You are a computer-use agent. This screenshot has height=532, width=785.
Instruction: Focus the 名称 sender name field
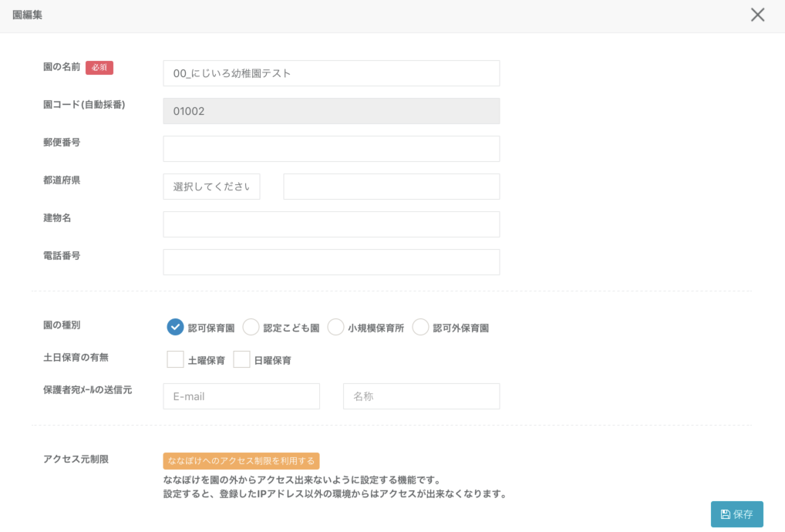(x=421, y=396)
